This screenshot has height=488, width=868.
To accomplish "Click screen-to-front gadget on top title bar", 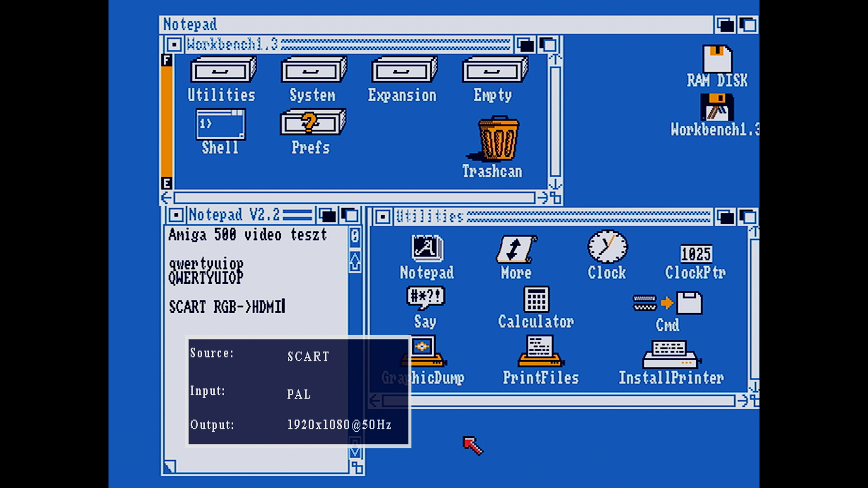I will coord(748,24).
